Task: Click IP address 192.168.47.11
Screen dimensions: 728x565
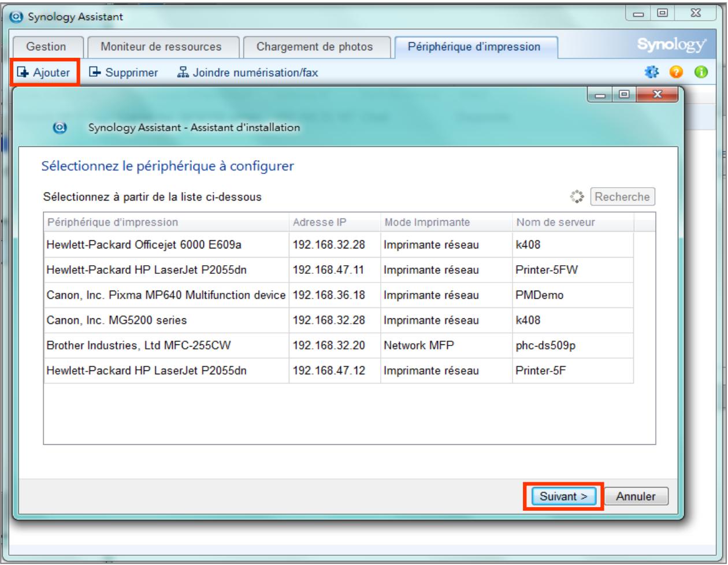Action: 329,269
